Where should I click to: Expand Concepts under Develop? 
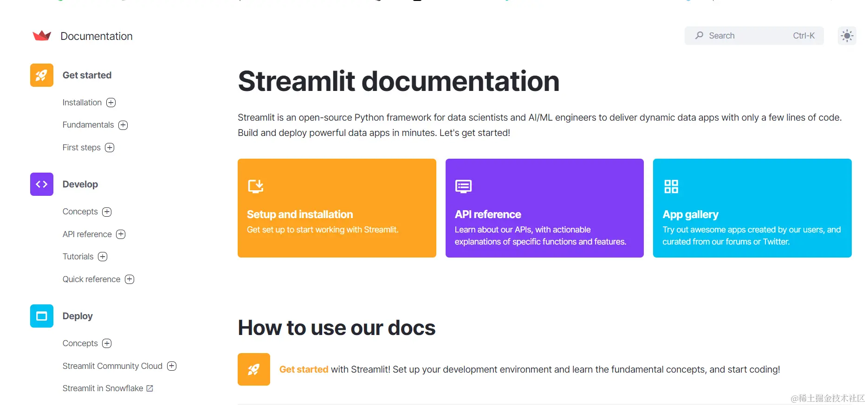[107, 212]
